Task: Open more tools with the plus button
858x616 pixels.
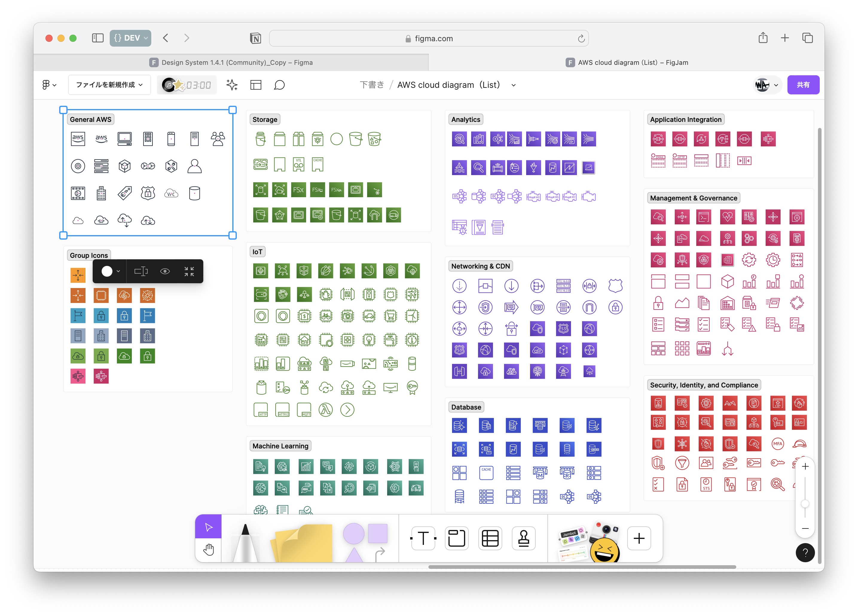Action: click(639, 538)
